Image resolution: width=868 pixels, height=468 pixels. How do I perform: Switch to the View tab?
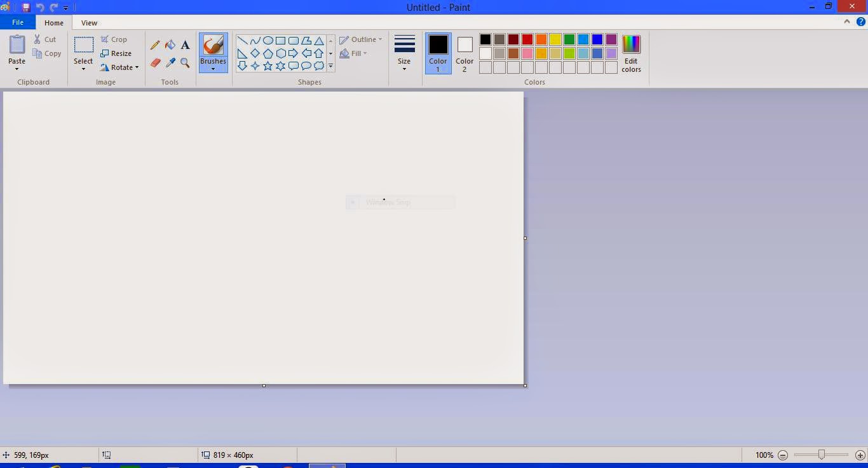[x=89, y=23]
